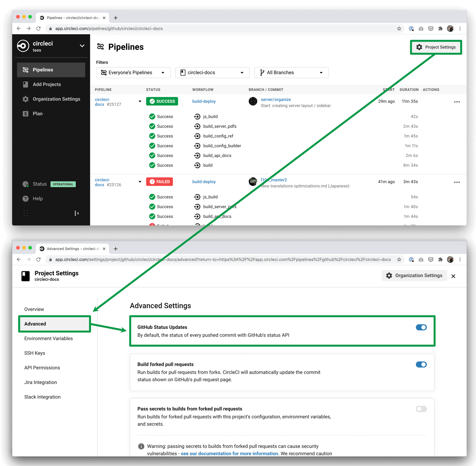
Task: Open the SSH Keys settings tab
Action: click(34, 353)
